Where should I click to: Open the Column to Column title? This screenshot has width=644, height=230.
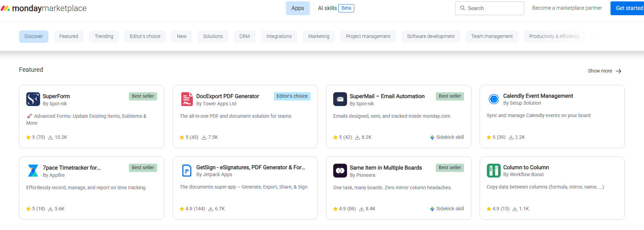click(x=526, y=167)
